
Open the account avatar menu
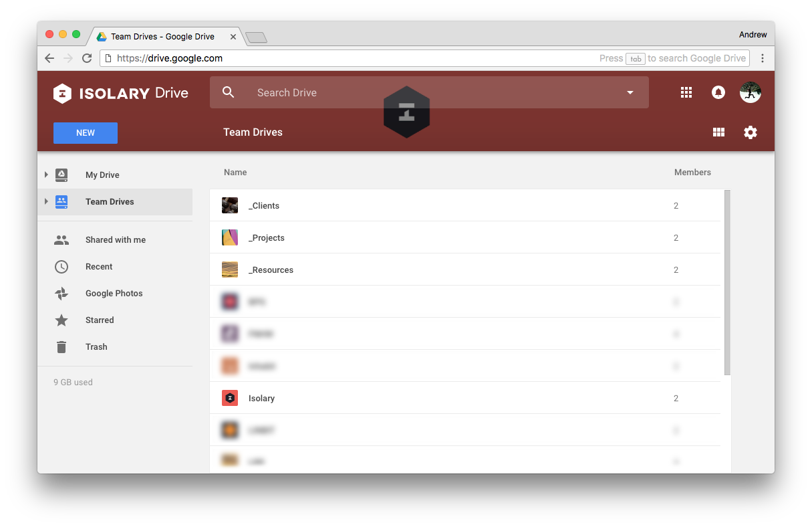pos(751,92)
